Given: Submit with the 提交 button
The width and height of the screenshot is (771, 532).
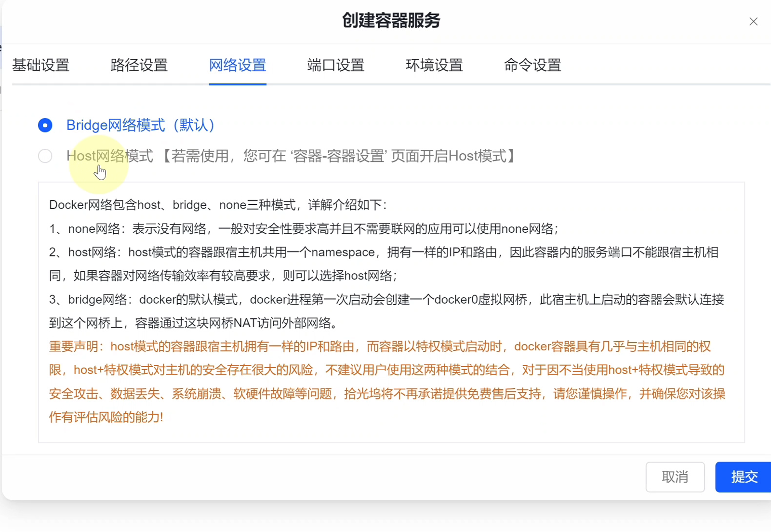Looking at the screenshot, I should point(744,477).
